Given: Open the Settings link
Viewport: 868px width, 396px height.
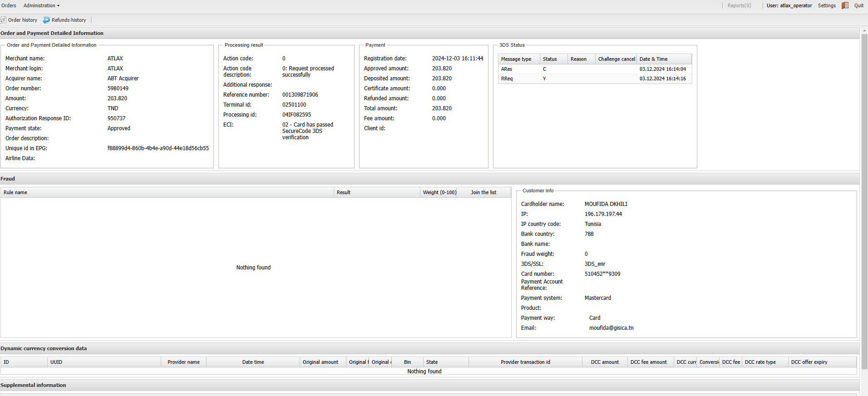Looking at the screenshot, I should (826, 5).
